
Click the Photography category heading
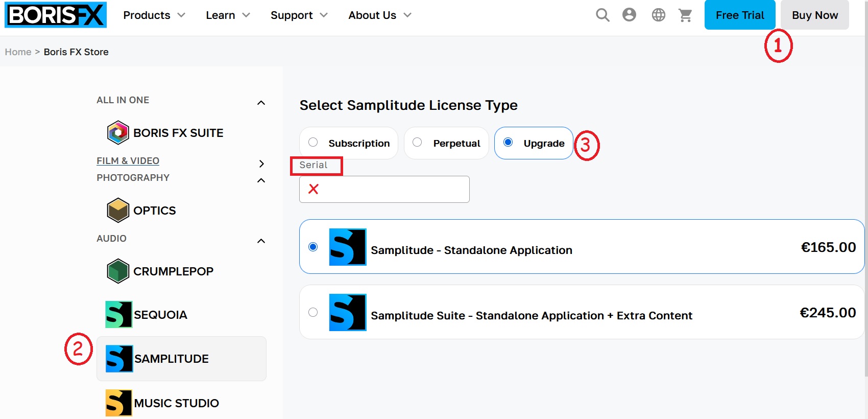[133, 178]
